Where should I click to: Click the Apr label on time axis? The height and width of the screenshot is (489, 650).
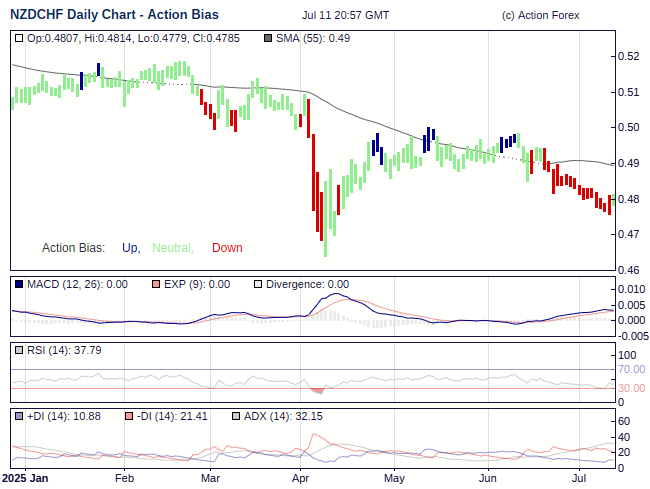pyautogui.click(x=301, y=479)
